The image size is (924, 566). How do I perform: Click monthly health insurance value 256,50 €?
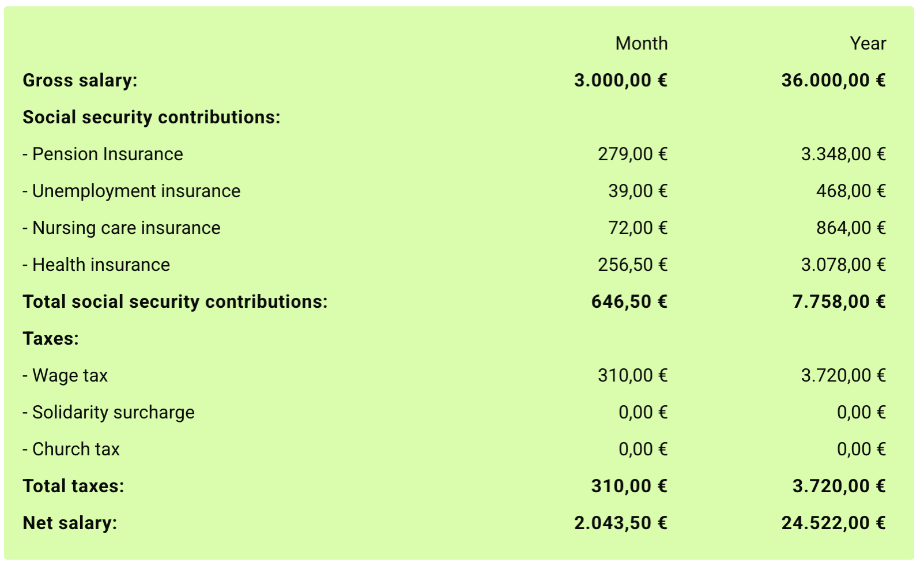(x=632, y=265)
